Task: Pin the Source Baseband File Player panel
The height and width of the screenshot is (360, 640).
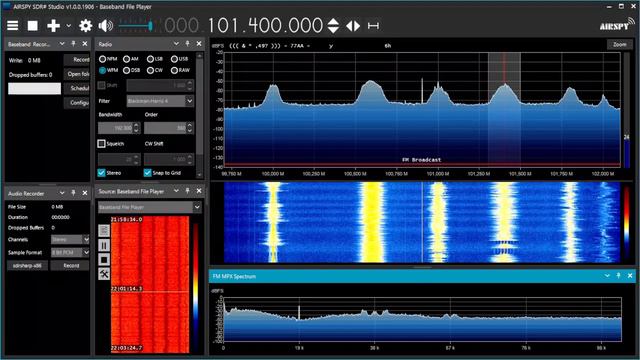Action: [187, 191]
